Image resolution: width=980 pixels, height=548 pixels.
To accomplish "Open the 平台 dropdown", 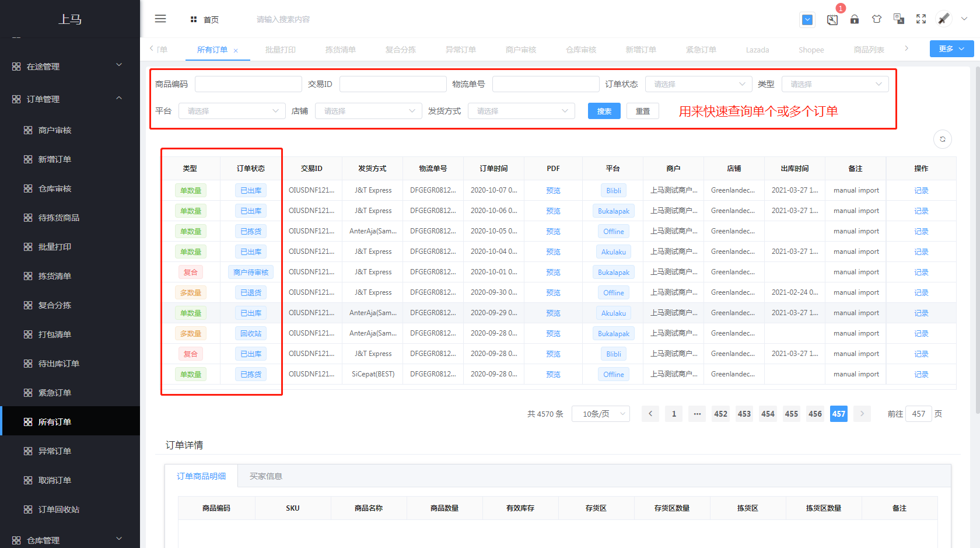I will (x=232, y=111).
